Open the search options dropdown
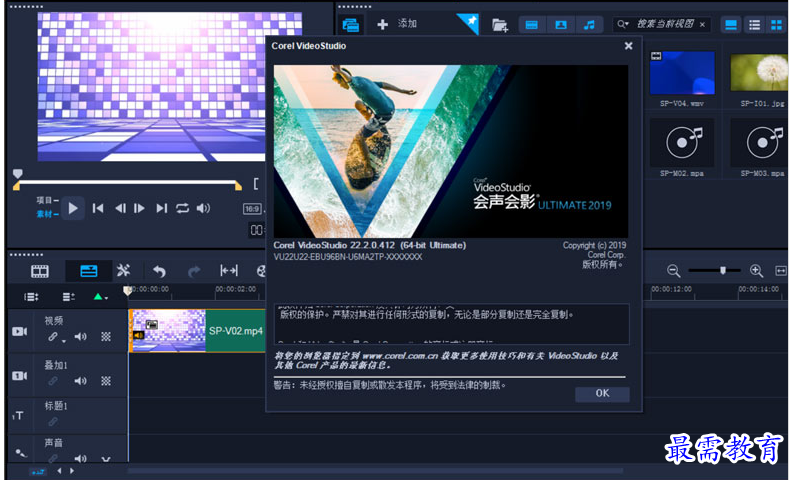 (623, 24)
